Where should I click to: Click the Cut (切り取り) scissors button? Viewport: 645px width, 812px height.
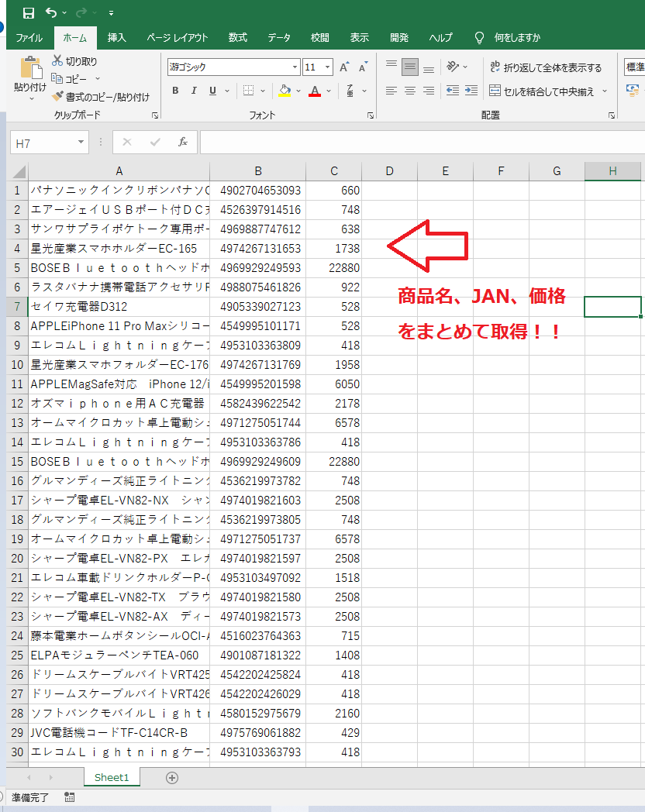74,61
